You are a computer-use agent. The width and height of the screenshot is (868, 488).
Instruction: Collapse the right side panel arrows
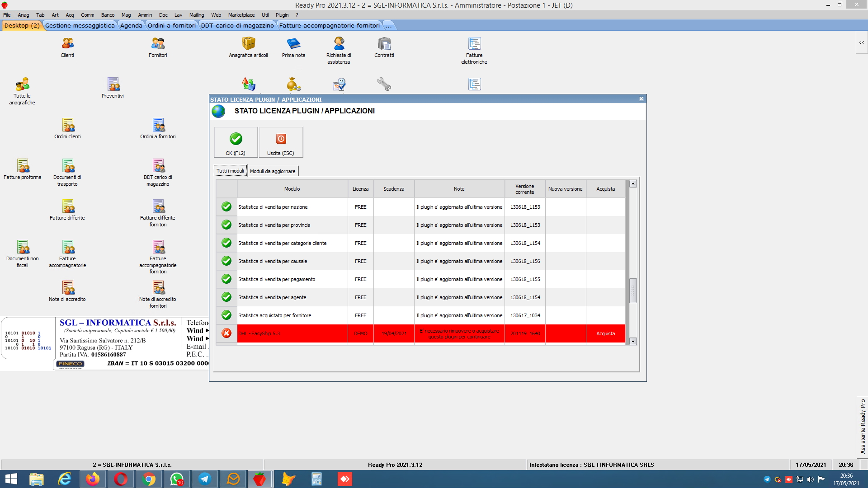[862, 42]
